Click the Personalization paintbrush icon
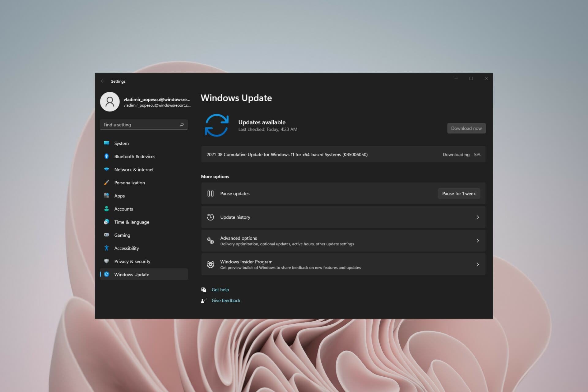Viewport: 588px width, 392px height. [107, 183]
